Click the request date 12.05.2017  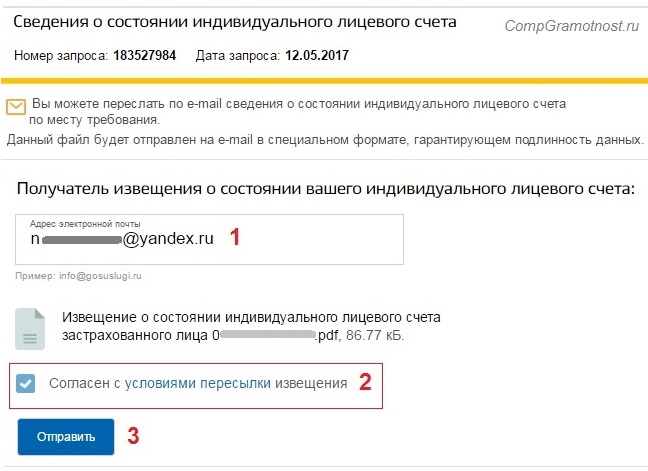click(317, 55)
